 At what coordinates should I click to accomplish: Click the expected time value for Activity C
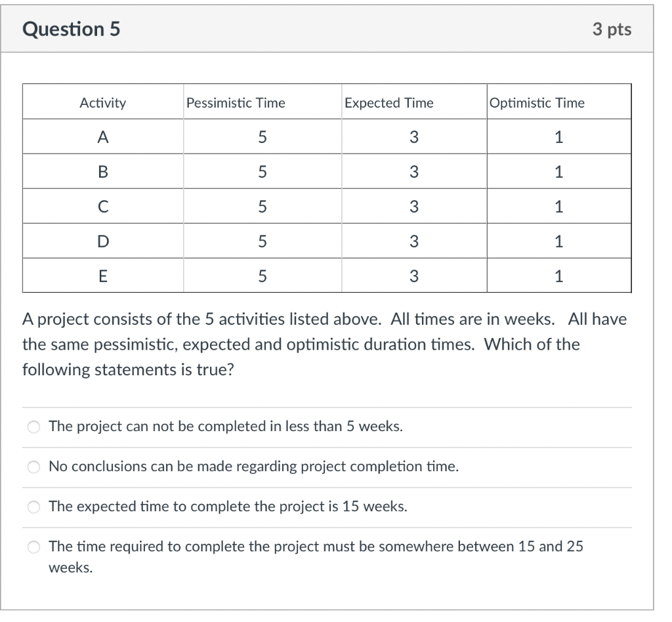click(x=414, y=206)
